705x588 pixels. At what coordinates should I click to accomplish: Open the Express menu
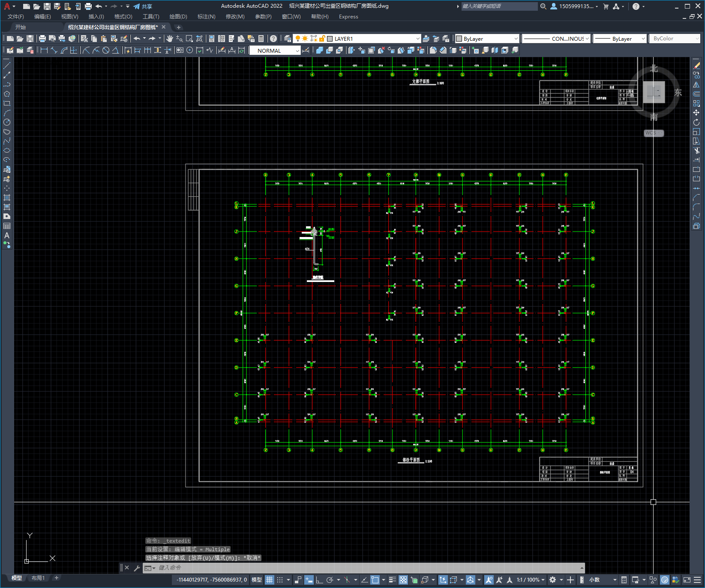[348, 17]
